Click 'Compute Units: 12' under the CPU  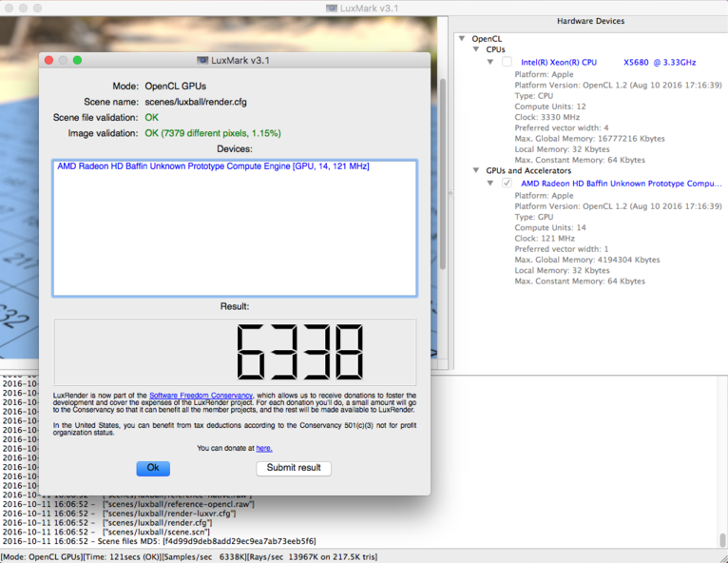coord(550,107)
